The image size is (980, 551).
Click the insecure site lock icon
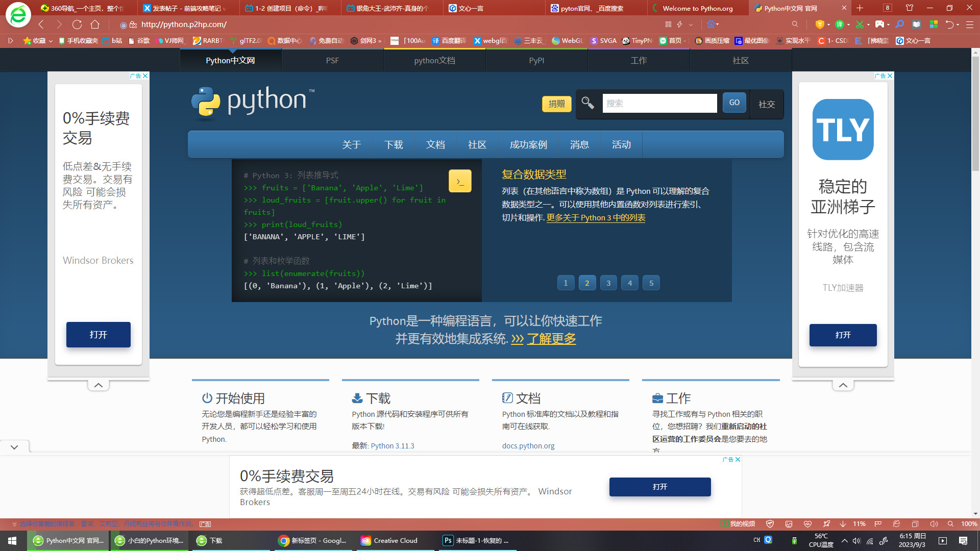point(133,24)
